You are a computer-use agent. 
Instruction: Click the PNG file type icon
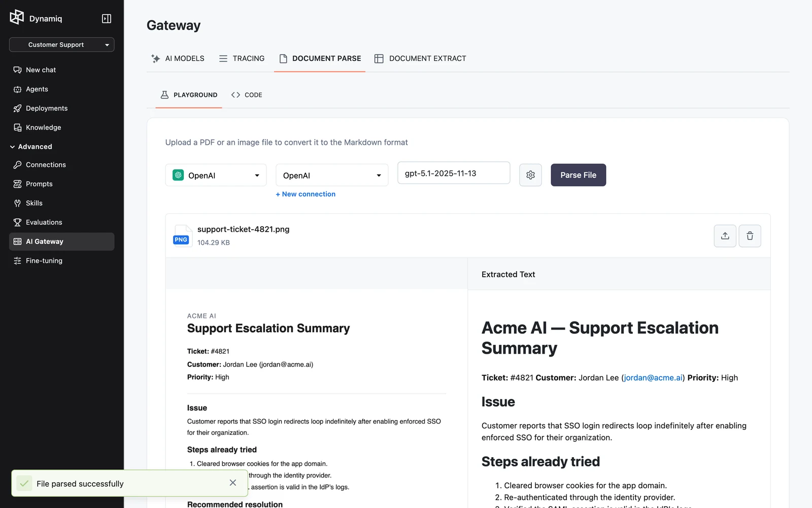[182, 236]
